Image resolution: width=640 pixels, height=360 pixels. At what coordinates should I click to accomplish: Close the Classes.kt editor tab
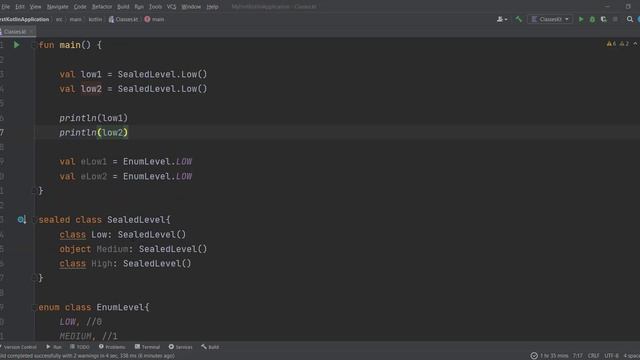tap(31, 31)
